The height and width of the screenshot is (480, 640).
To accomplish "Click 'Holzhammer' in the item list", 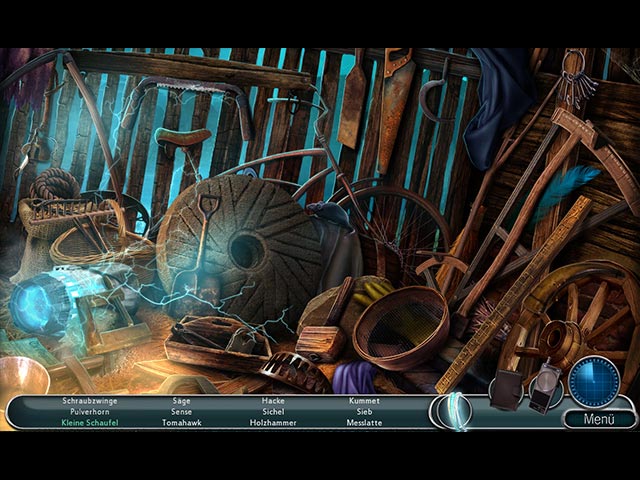I will pyautogui.click(x=273, y=423).
